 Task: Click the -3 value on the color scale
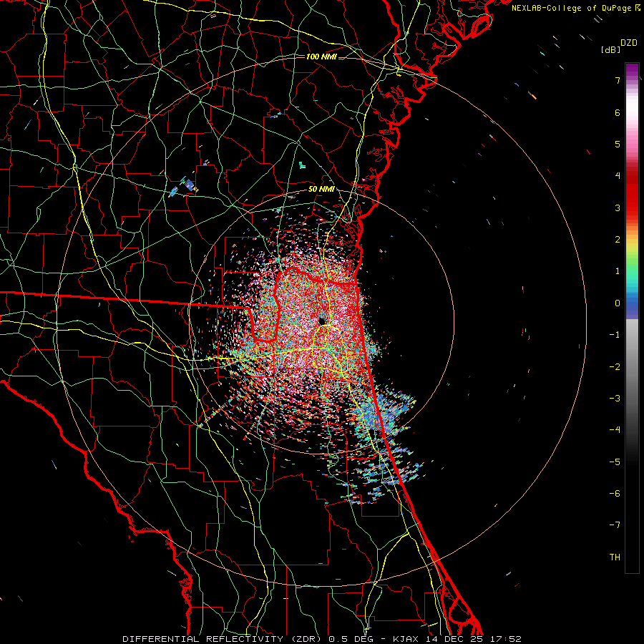[615, 399]
